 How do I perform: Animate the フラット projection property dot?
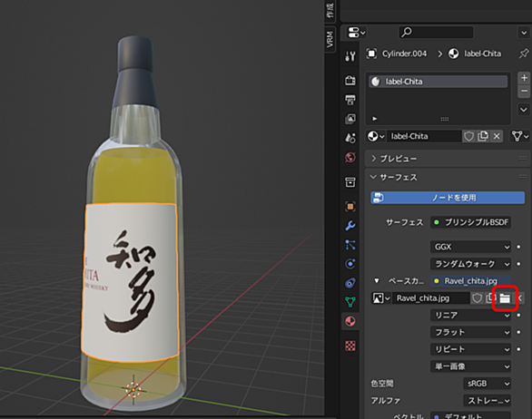coord(518,332)
